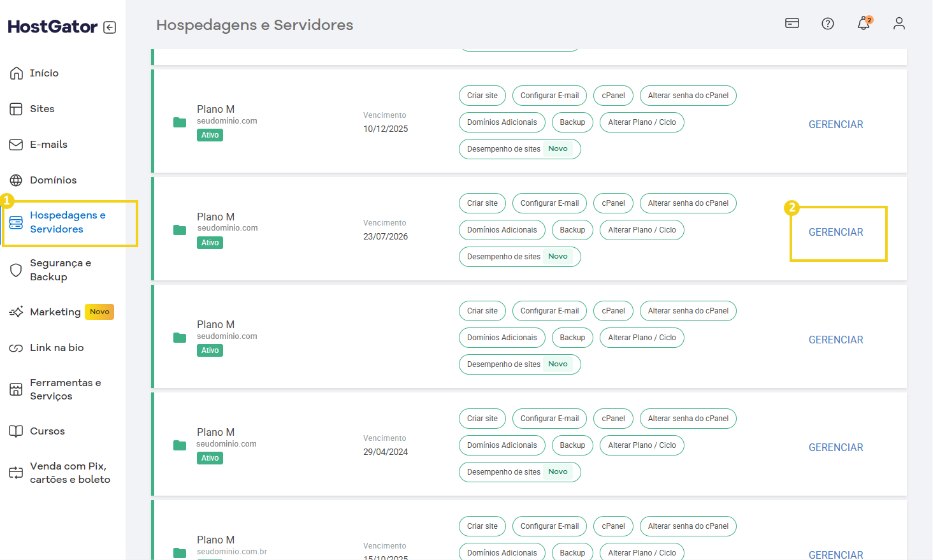Open Sites in the sidebar menu

tap(42, 109)
